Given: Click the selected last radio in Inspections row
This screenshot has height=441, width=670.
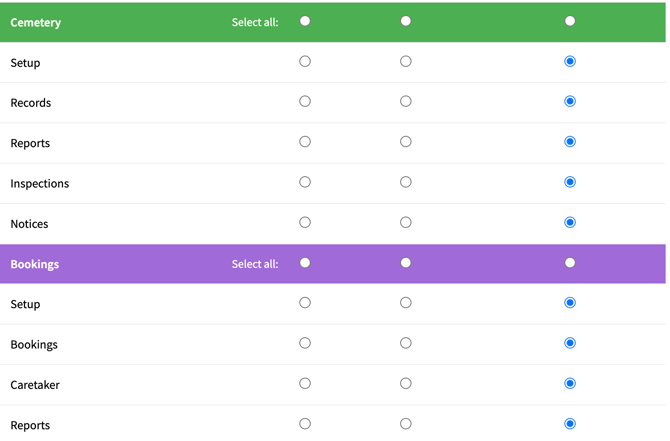Looking at the screenshot, I should (570, 183).
